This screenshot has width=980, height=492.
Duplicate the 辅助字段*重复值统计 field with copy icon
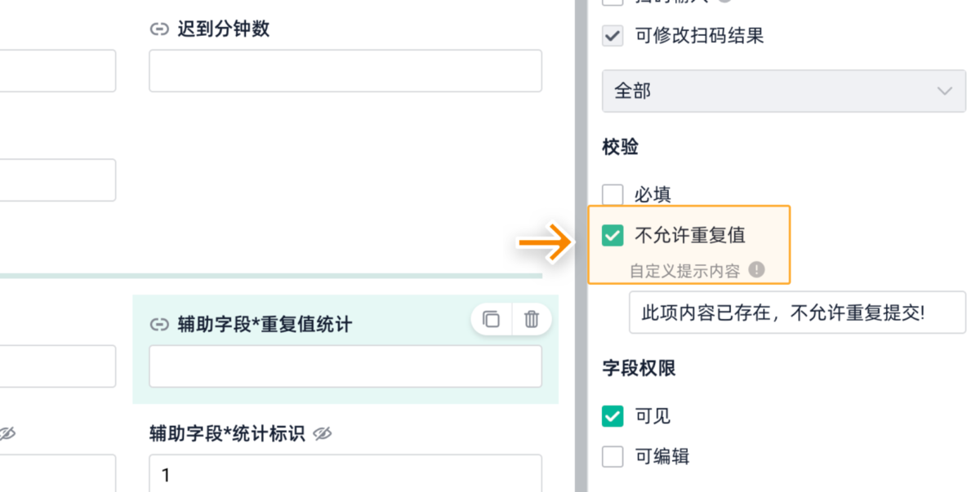tap(491, 319)
